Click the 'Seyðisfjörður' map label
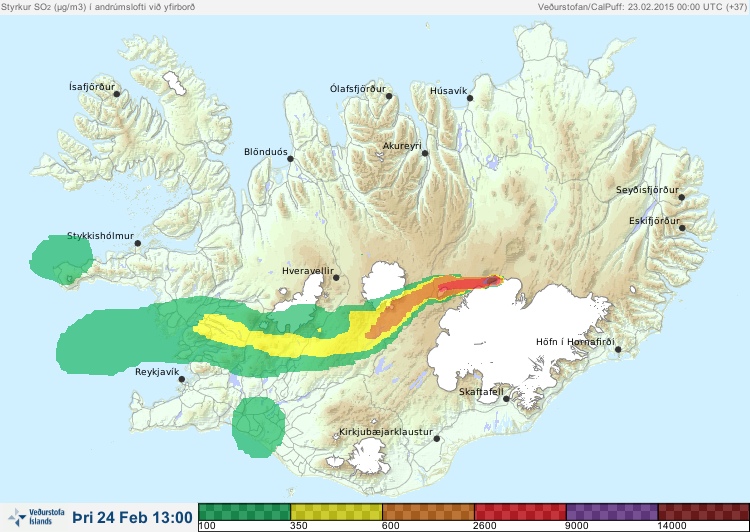This screenshot has width=750, height=532. click(x=647, y=190)
